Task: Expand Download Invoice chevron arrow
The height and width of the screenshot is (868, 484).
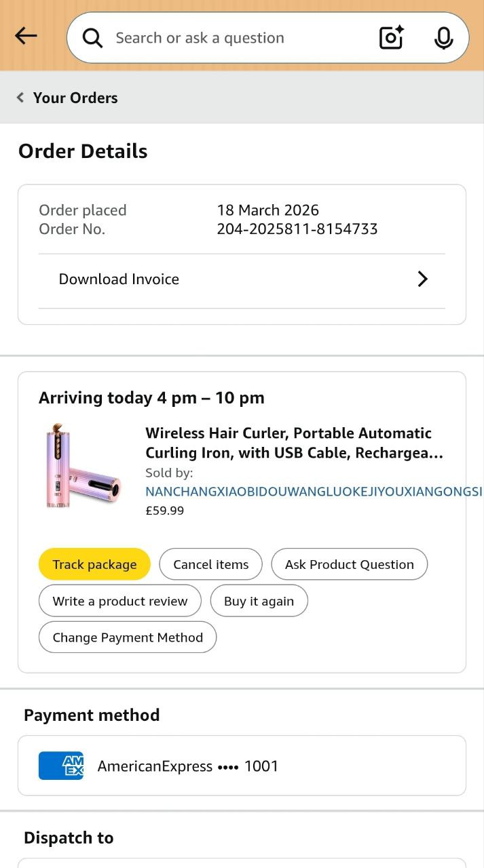Action: (x=422, y=279)
